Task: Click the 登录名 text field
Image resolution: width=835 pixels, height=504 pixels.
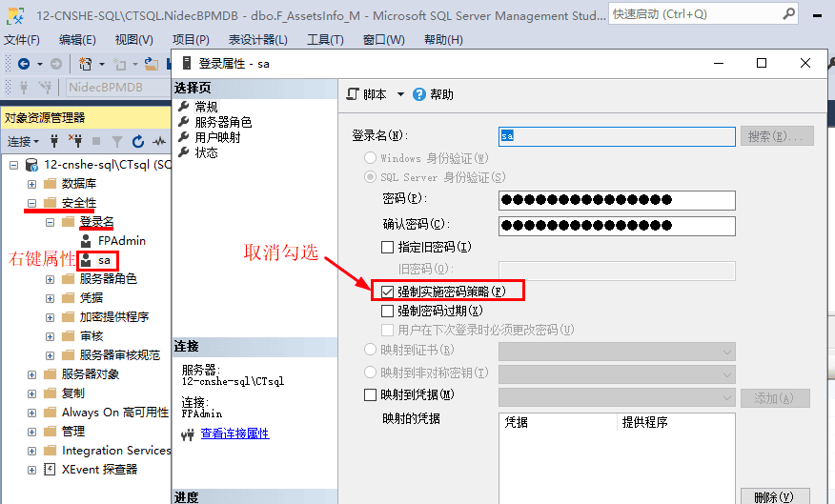Action: (x=617, y=136)
